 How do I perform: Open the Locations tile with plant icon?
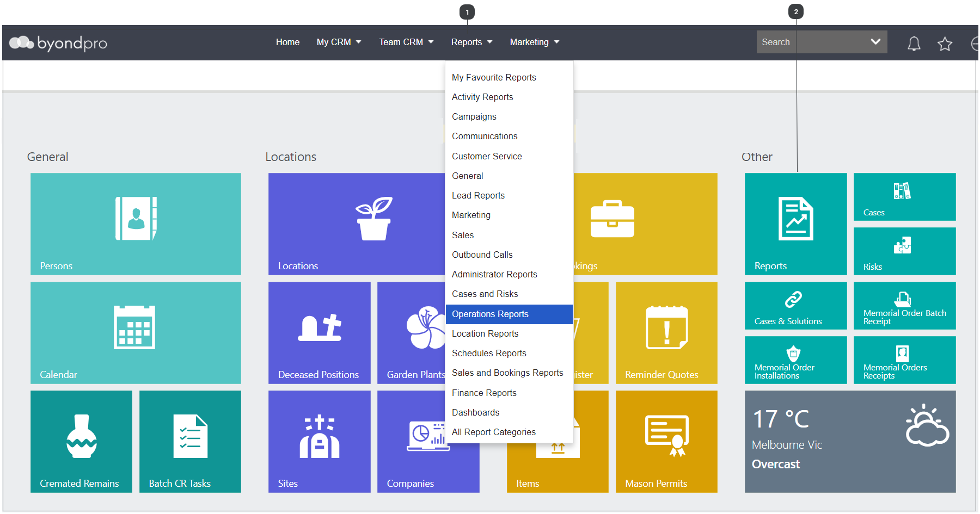357,224
